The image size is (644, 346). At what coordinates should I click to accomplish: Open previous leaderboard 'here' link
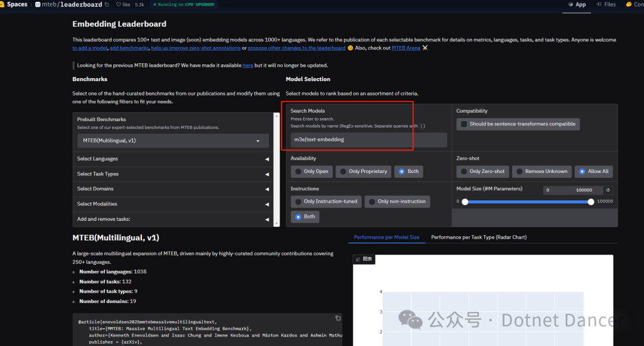coord(247,66)
